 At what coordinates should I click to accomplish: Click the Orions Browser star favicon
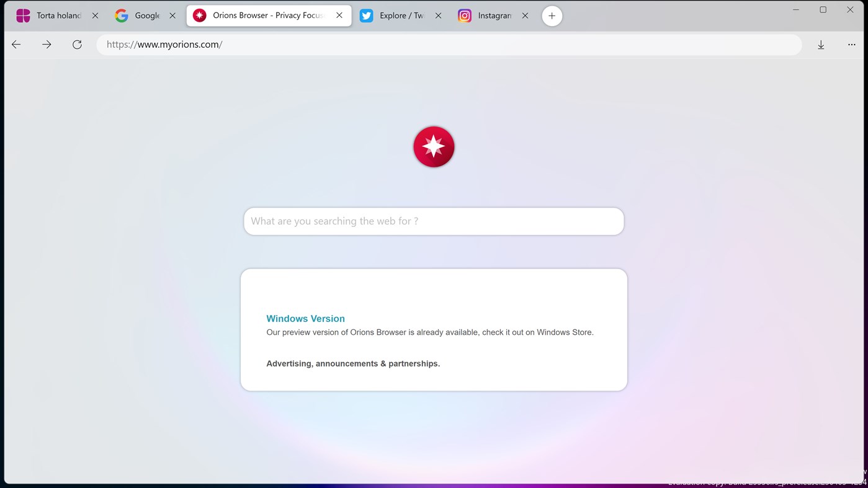[199, 15]
